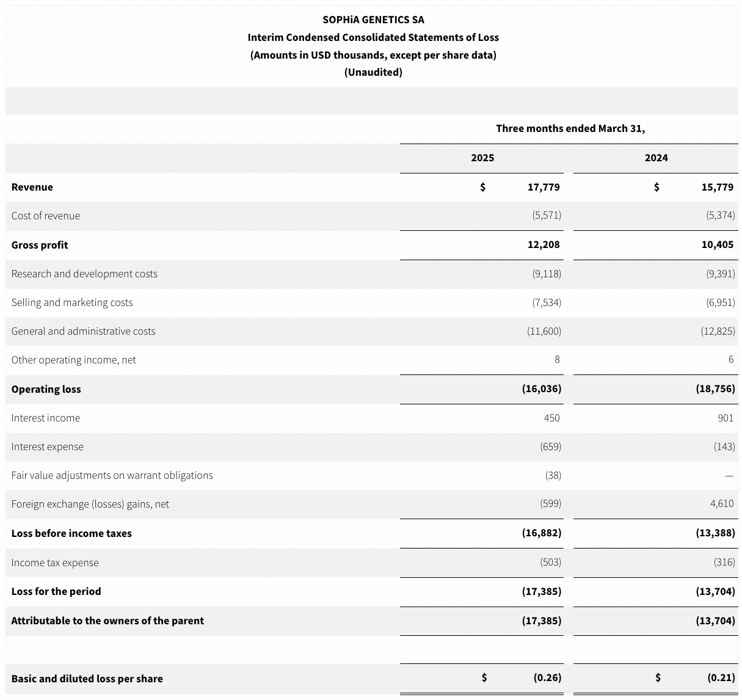Image resolution: width=742 pixels, height=700 pixels.
Task: Click the SOPHiA GENETICS SA title
Action: tap(373, 20)
